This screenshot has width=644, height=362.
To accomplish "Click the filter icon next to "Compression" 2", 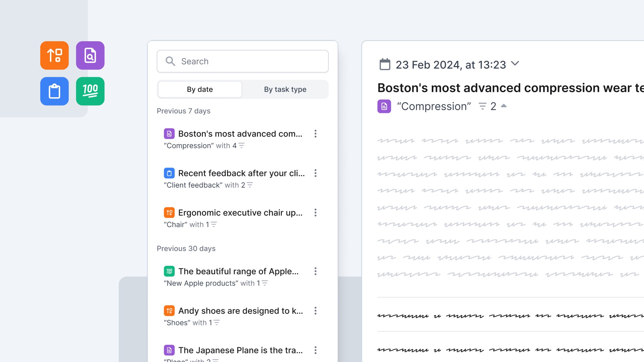I will [x=482, y=106].
